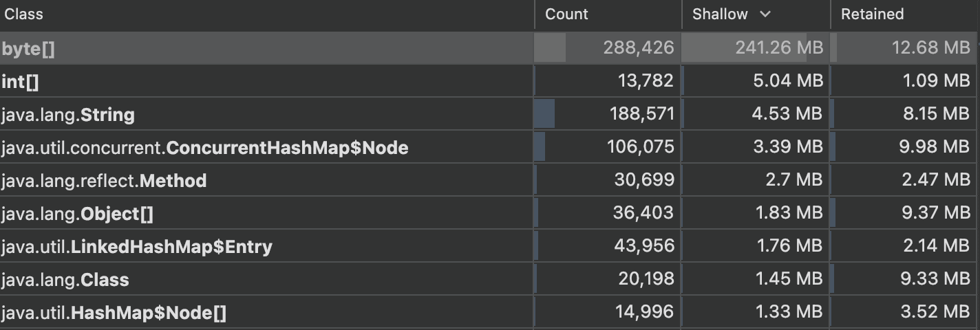Select the HashMap$Node[] row
The height and width of the screenshot is (330, 980).
click(114, 313)
